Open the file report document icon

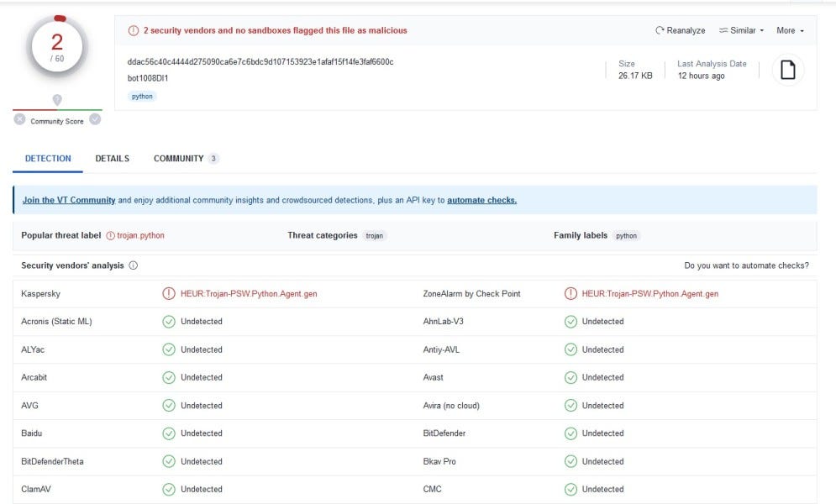tap(787, 69)
